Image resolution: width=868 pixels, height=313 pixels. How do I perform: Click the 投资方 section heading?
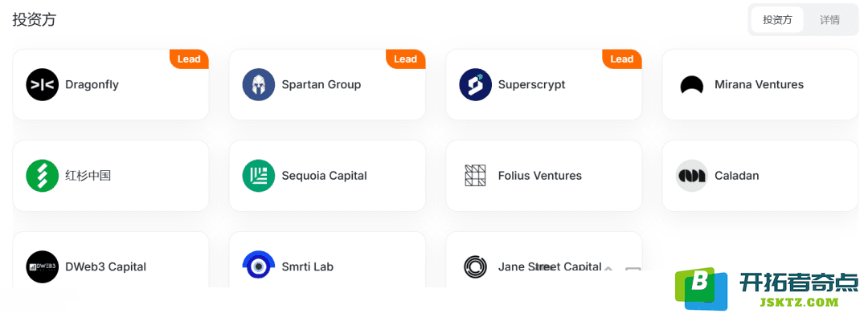click(35, 20)
